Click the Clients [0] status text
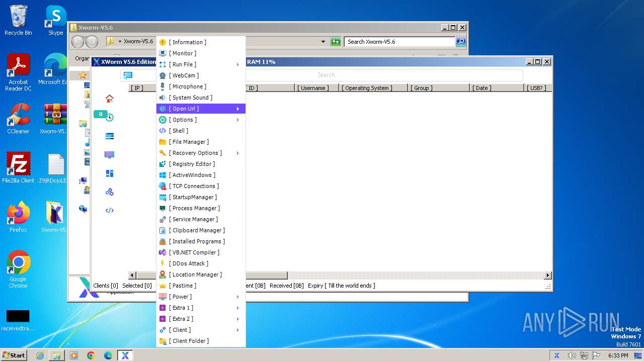 [106, 286]
